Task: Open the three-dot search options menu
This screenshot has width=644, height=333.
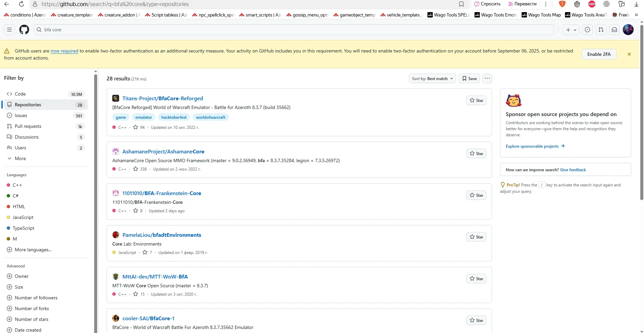Action: point(487,78)
